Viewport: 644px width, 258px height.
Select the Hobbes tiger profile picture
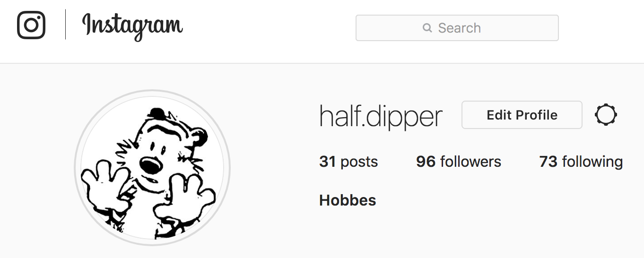152,168
